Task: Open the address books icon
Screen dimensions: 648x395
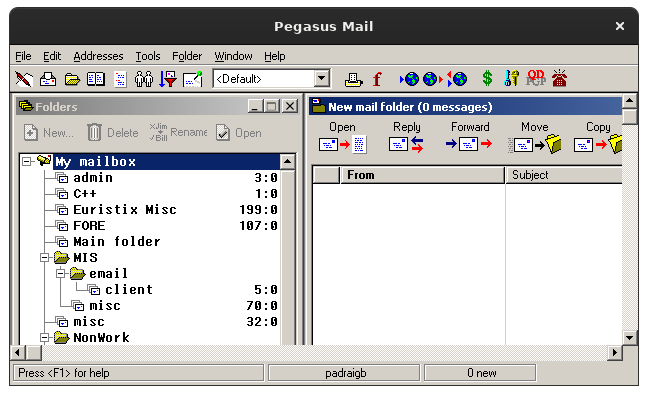Action: tap(96, 79)
